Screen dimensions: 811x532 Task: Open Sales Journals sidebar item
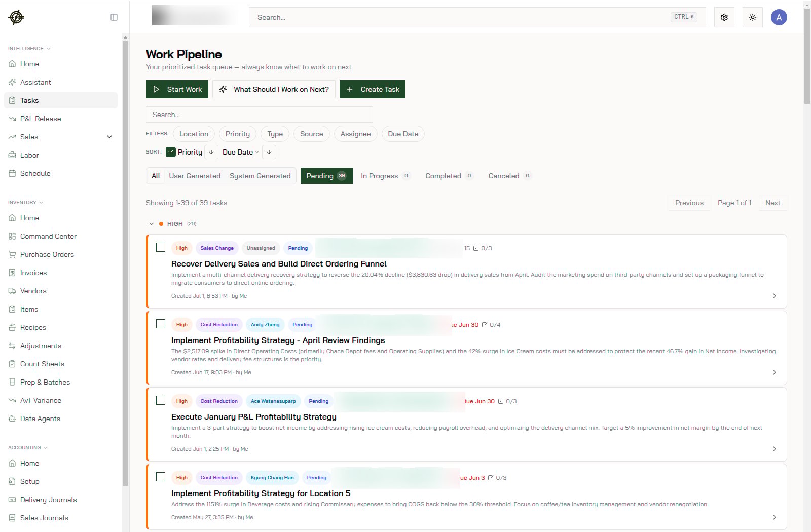[61, 518]
